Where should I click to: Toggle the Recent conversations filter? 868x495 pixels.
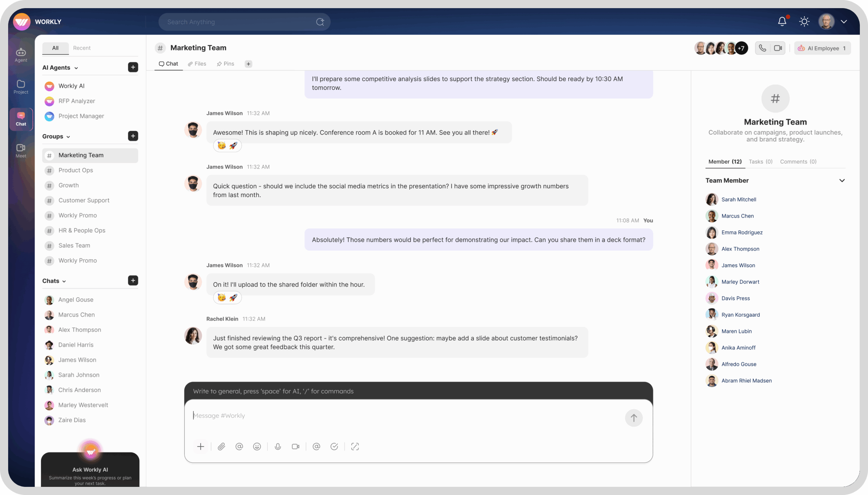[x=82, y=48]
